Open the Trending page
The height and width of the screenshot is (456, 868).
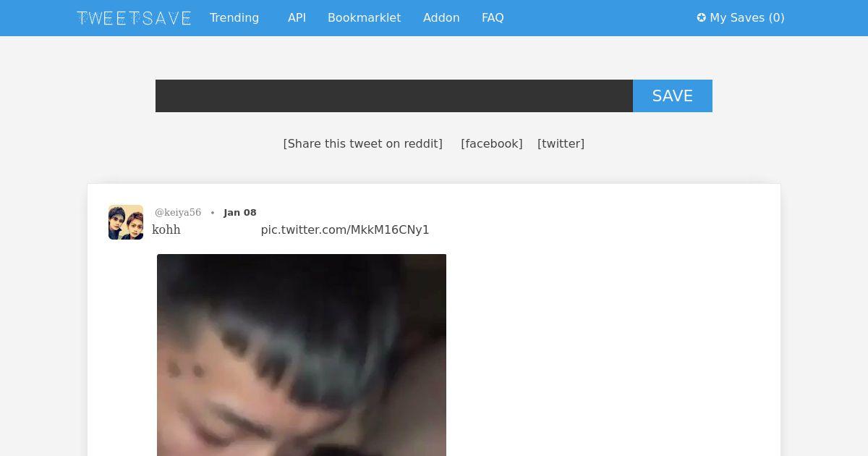(234, 18)
